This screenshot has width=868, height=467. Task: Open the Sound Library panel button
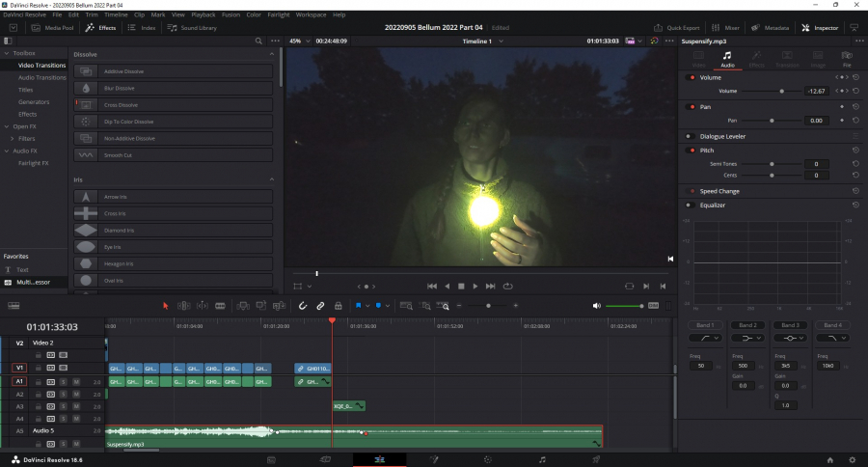coord(192,28)
